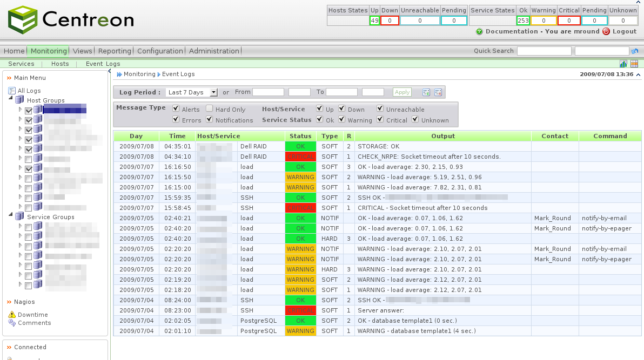644x360 pixels.
Task: Click the first export icon beside Apply
Action: point(426,92)
